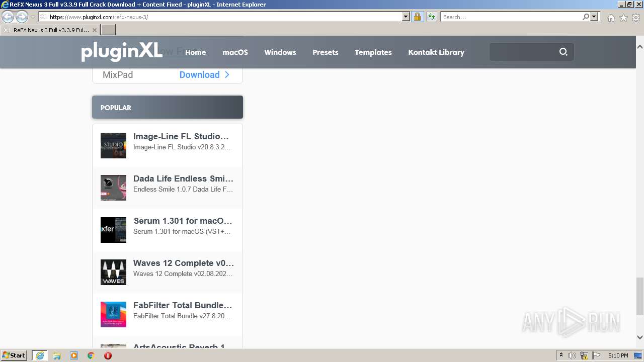Viewport: 644px width, 362px height.
Task: Open the red Opera taskbar icon
Action: 108,355
